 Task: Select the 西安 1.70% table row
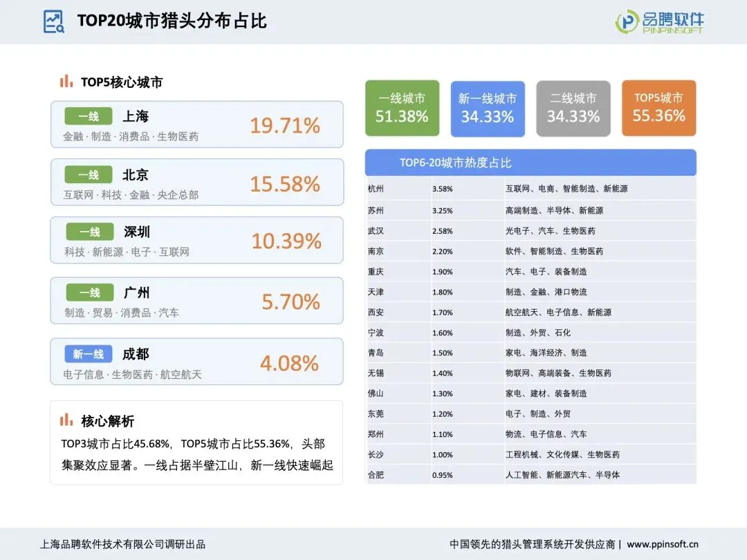531,312
